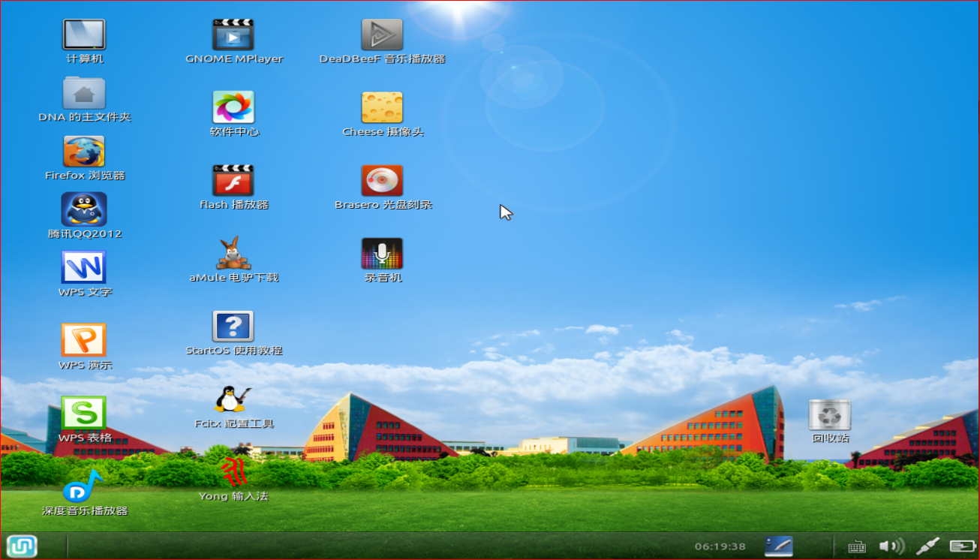
Task: Click the 录音机 sound recorder icon
Action: [383, 254]
